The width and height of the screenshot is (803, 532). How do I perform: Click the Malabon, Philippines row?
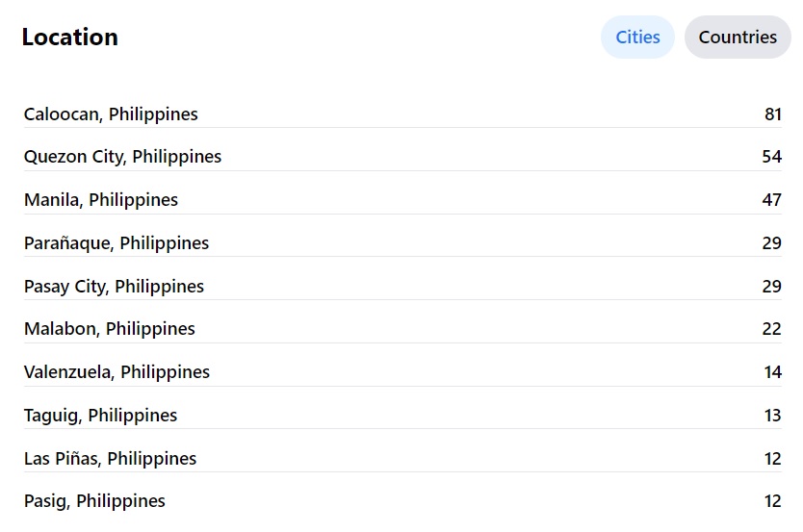110,329
